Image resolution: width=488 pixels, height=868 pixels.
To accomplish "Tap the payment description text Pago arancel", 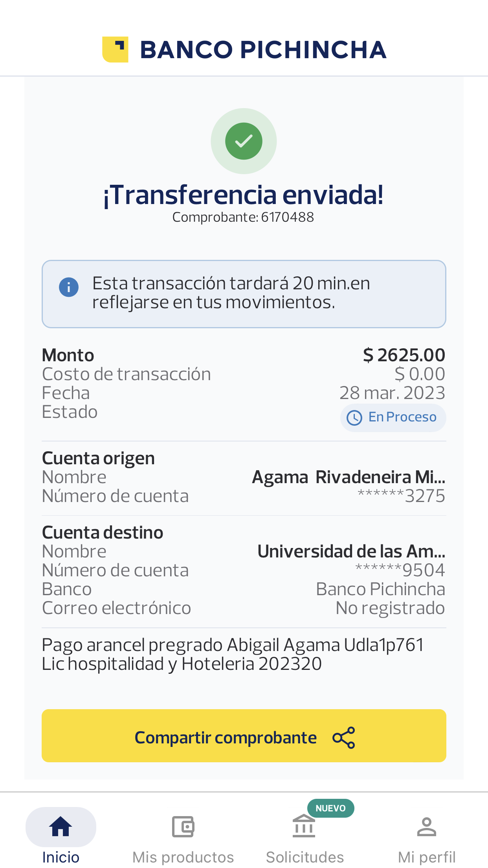I will pyautogui.click(x=233, y=655).
